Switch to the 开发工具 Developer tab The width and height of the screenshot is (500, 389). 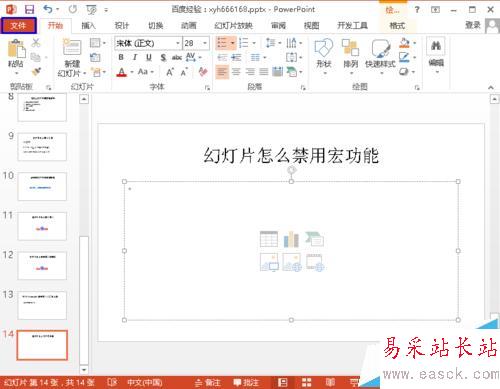coord(352,25)
